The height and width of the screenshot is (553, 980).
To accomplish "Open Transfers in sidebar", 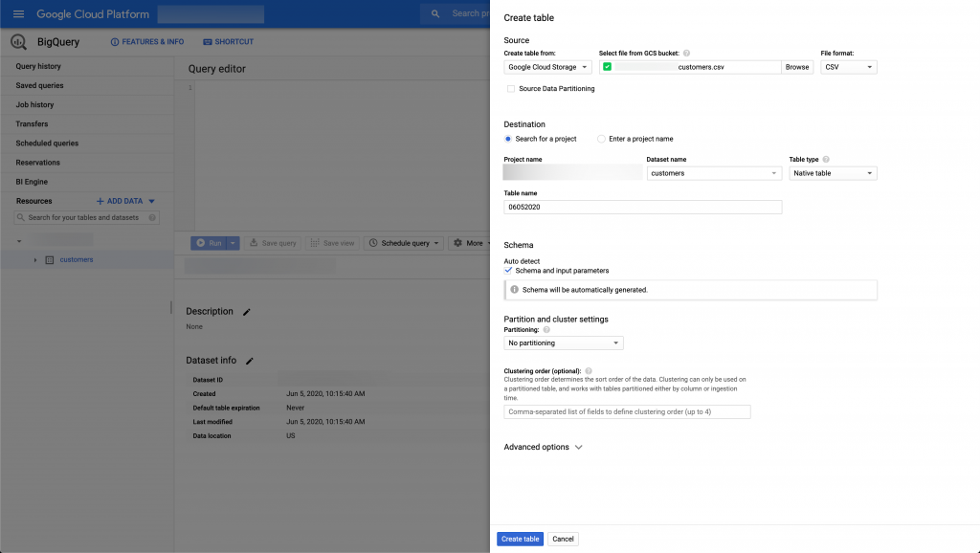I will pos(32,124).
